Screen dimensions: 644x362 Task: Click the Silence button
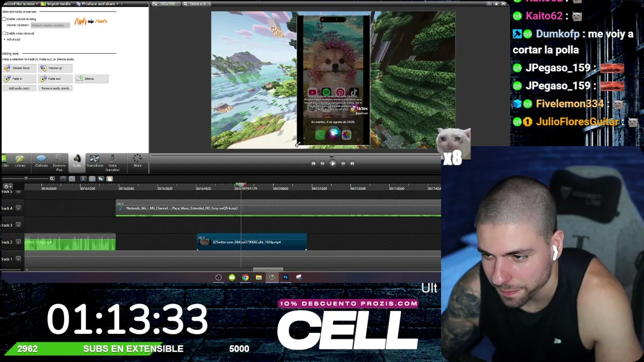tap(92, 78)
